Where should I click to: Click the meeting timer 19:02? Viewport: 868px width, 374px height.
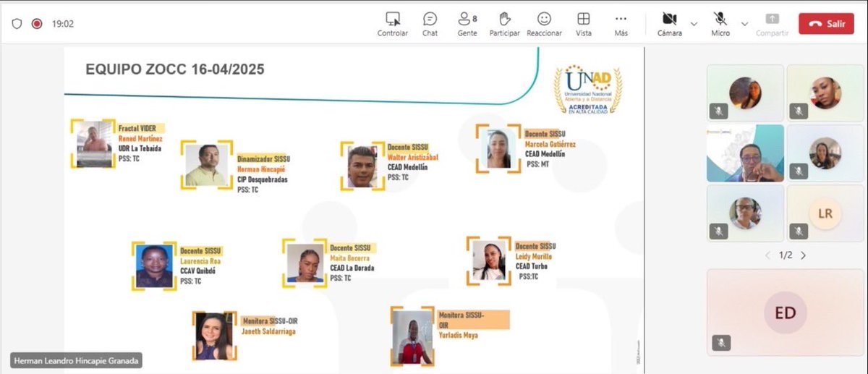[x=63, y=24]
